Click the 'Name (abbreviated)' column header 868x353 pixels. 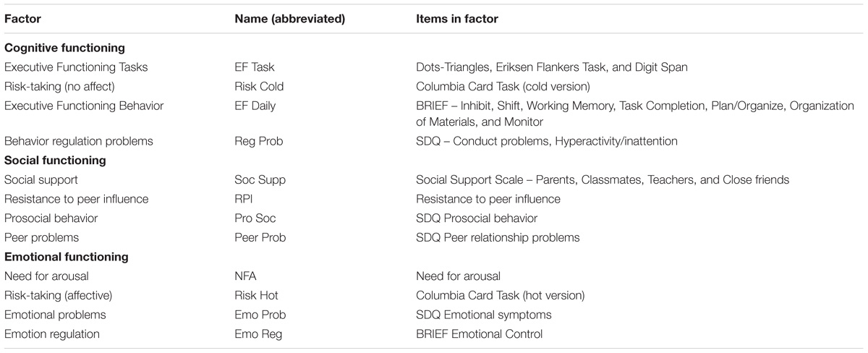click(290, 20)
